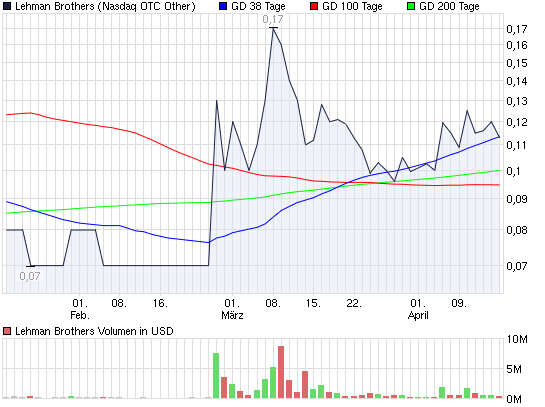Click the first '08.' date label in February
Image resolution: width=545 pixels, height=407 pixels.
(119, 303)
